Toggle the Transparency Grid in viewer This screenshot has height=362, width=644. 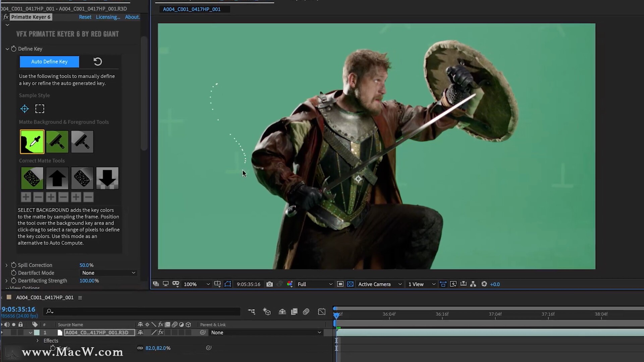click(x=350, y=284)
